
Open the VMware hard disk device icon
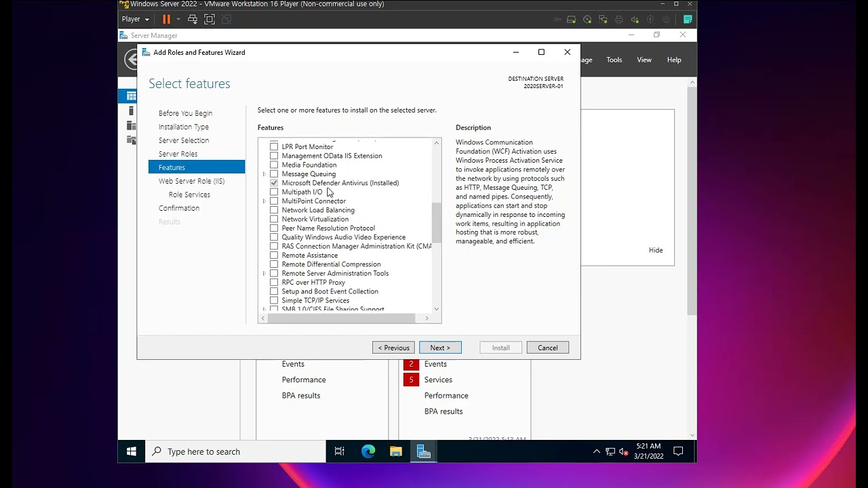572,20
